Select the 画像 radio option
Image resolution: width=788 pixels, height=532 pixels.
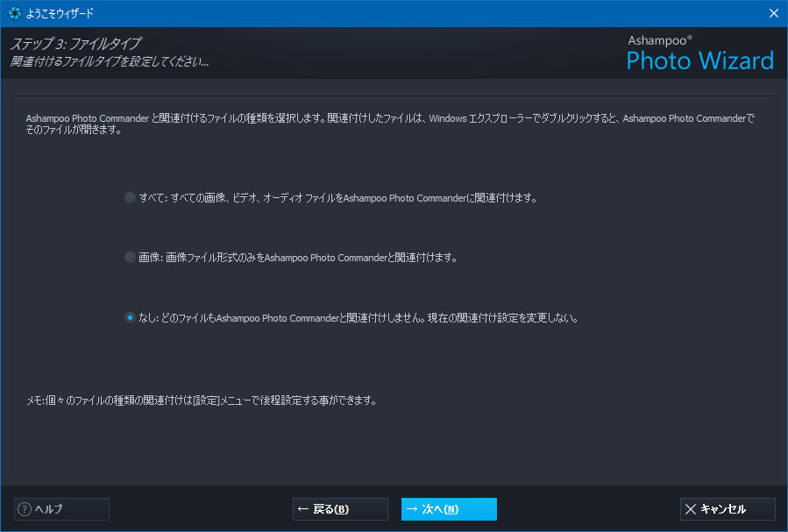tap(130, 258)
